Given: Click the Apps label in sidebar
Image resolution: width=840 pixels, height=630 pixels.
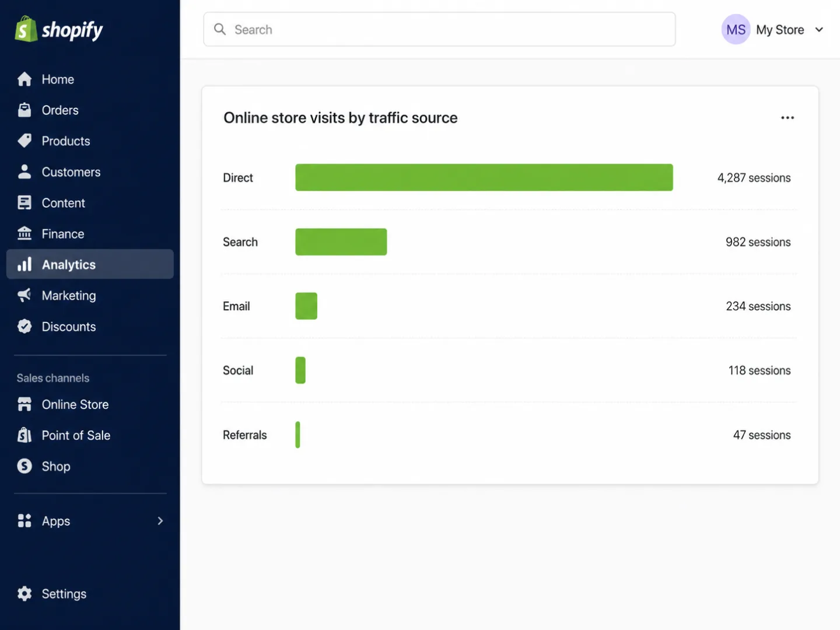Looking at the screenshot, I should [x=56, y=521].
